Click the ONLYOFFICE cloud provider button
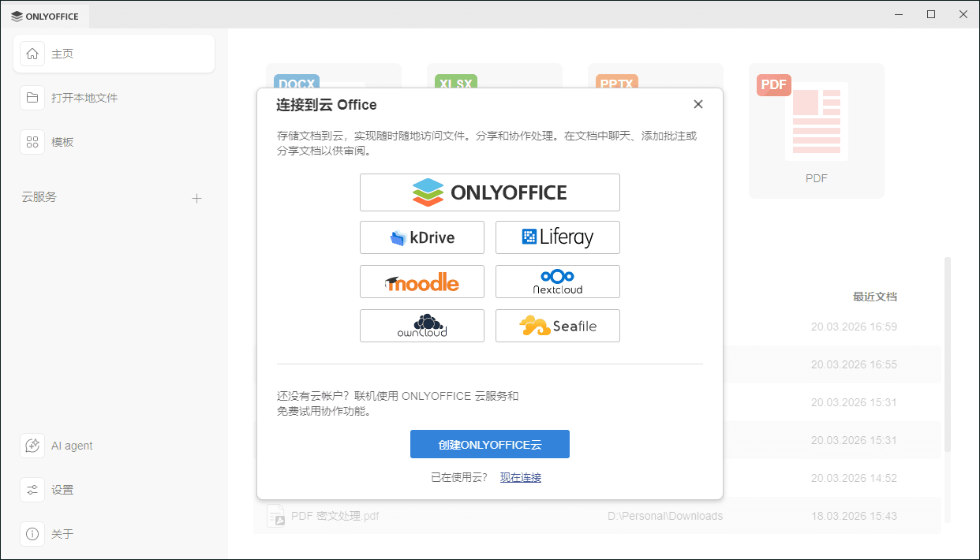980x560 pixels. tap(489, 192)
